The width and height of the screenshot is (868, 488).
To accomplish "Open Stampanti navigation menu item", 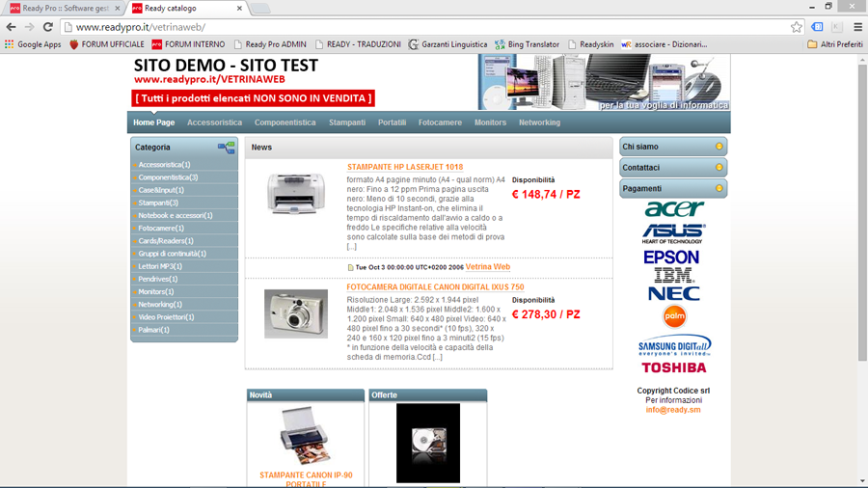I will pos(347,122).
